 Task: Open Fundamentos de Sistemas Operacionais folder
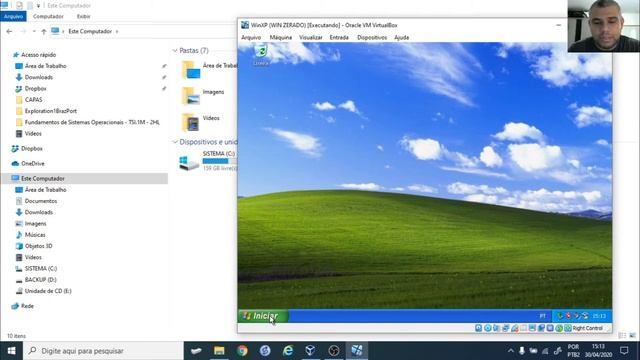92,122
